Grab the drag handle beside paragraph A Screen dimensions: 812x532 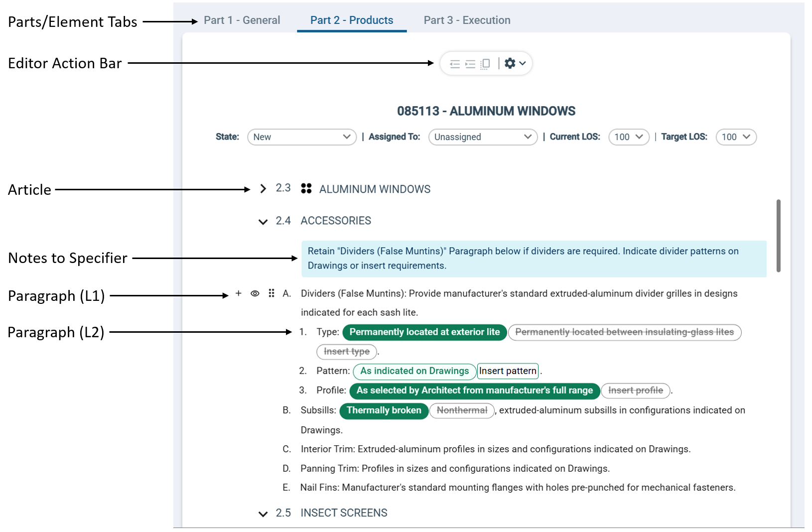[271, 293]
